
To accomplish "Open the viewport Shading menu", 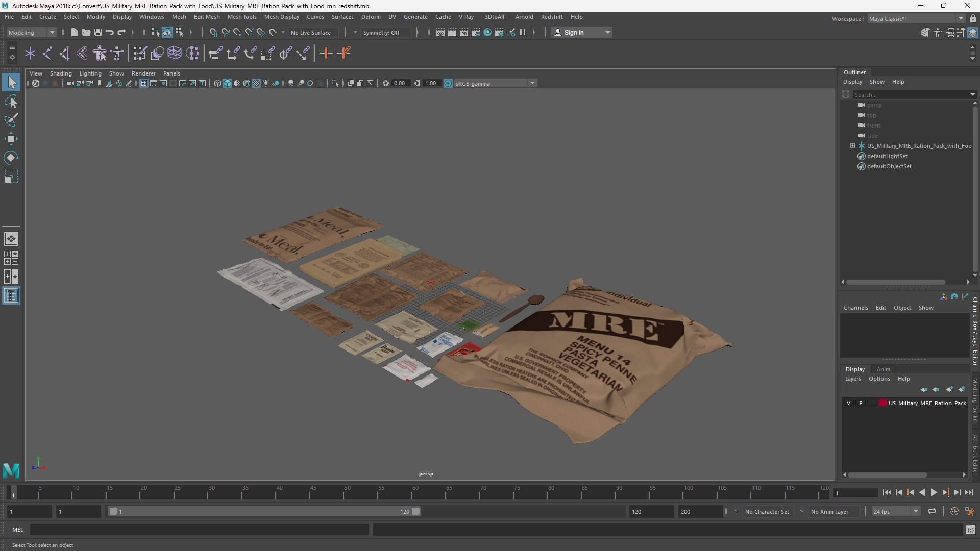I will click(x=61, y=73).
